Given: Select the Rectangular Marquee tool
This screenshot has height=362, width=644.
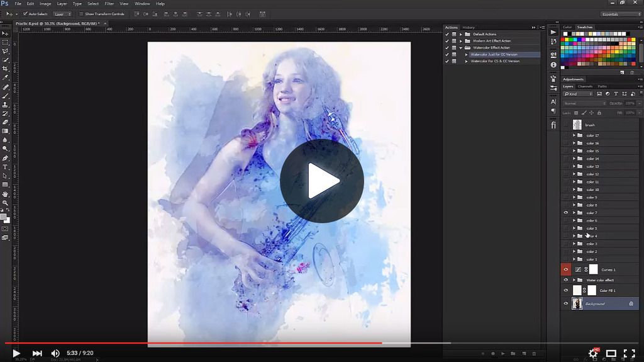Looking at the screenshot, I should pyautogui.click(x=5, y=42).
